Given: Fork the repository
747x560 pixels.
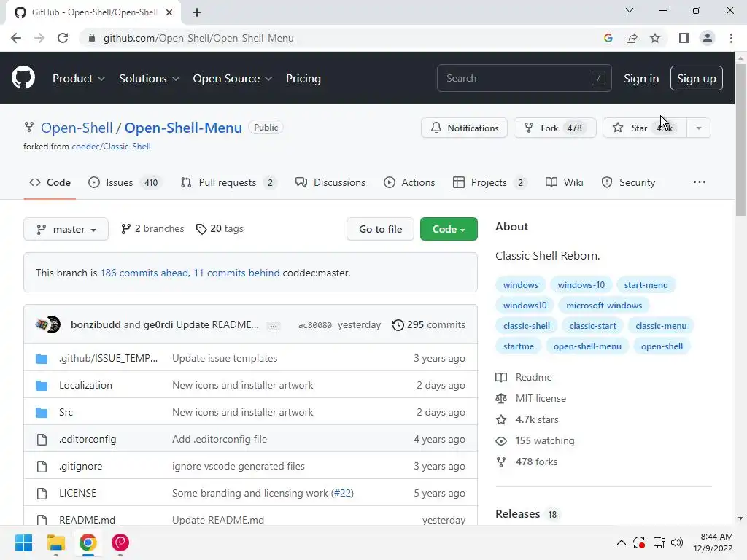Looking at the screenshot, I should coord(555,128).
